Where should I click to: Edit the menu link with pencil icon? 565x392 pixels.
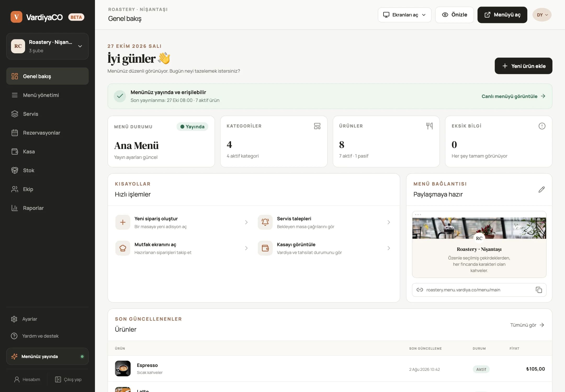pos(541,189)
